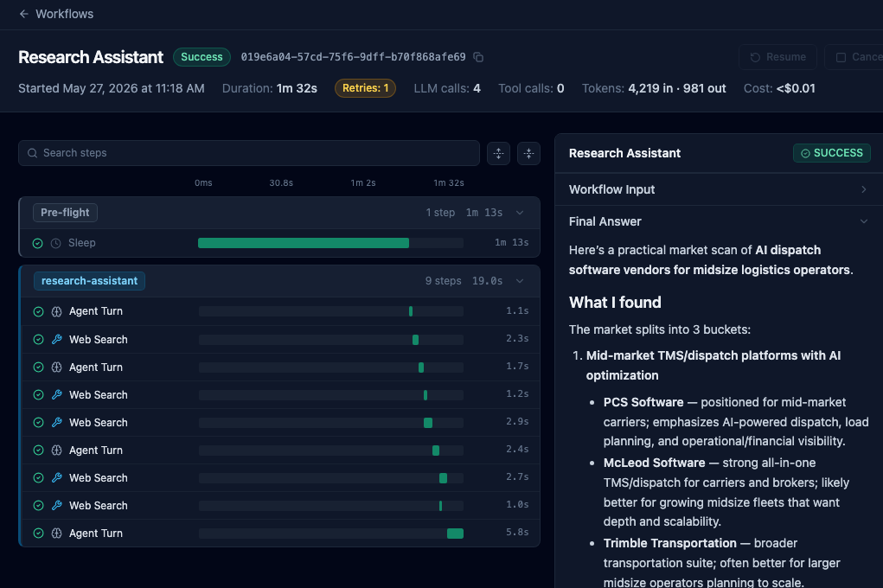This screenshot has width=883, height=588.
Task: Click check icon of 2.9s Web Search
Action: [x=38, y=423]
